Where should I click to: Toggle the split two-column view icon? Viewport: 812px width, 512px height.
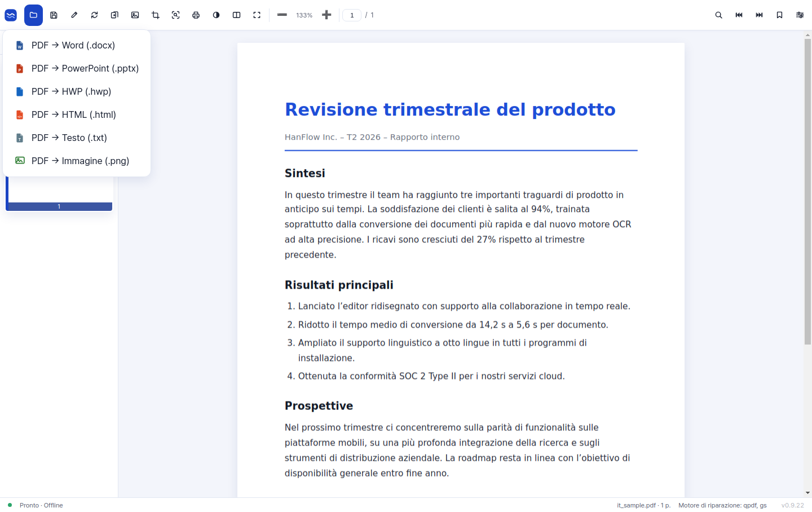236,15
